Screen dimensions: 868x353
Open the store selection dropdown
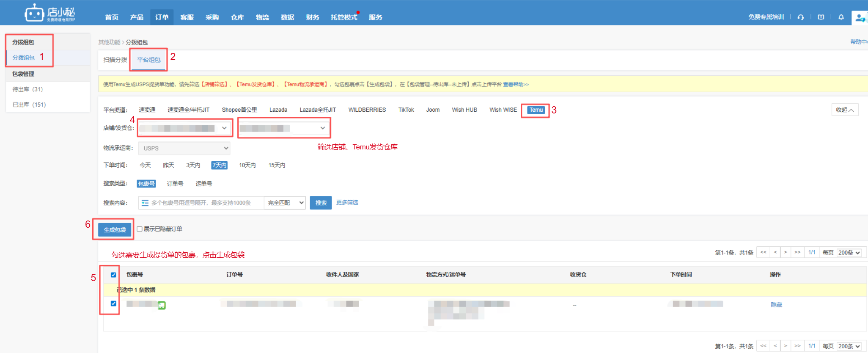tap(185, 128)
